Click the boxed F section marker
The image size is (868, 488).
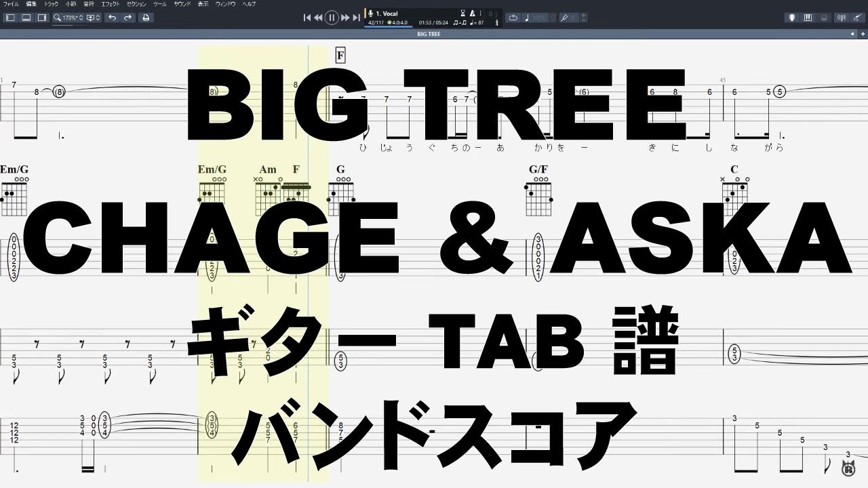click(340, 56)
